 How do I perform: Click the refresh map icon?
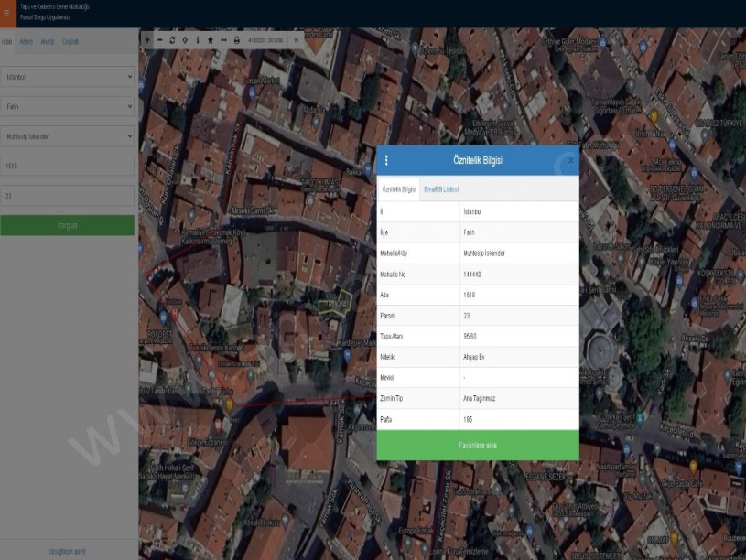(172, 40)
